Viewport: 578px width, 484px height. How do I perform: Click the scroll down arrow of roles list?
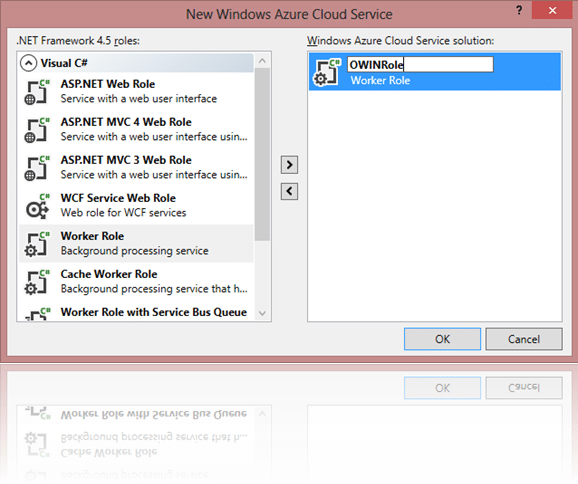[262, 313]
